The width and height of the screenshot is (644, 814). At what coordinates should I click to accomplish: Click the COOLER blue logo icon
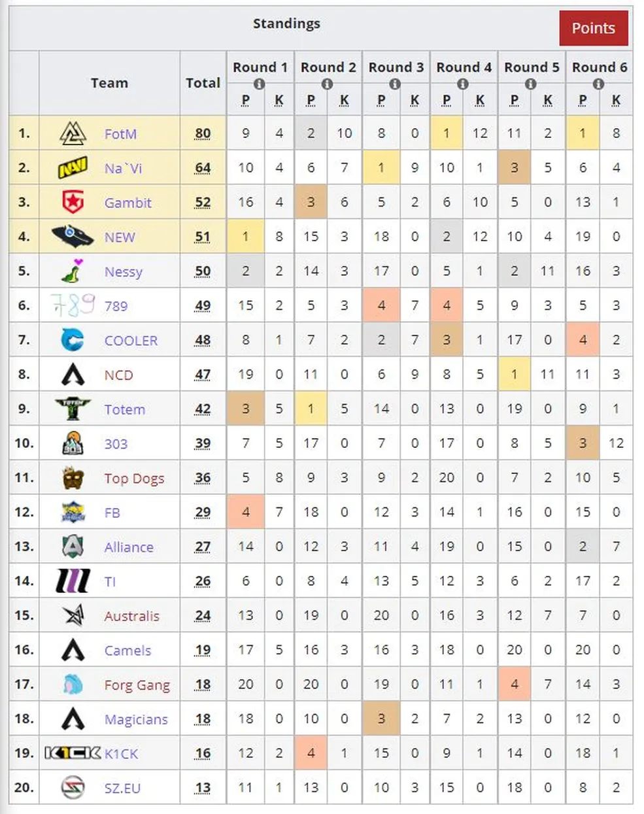coord(73,340)
